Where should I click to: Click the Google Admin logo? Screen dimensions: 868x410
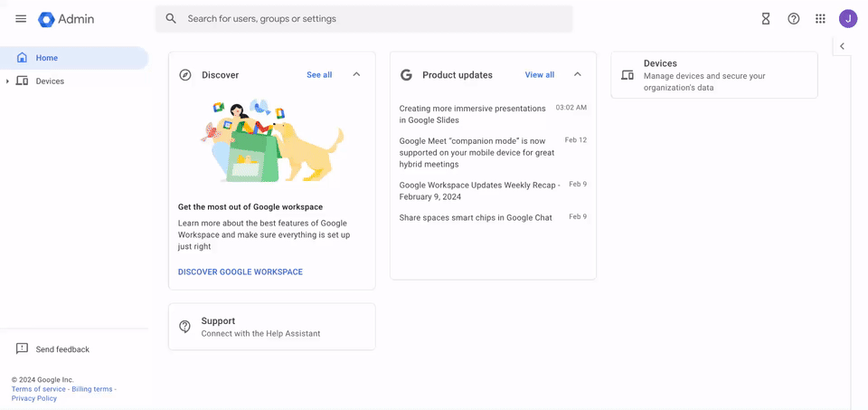[66, 19]
